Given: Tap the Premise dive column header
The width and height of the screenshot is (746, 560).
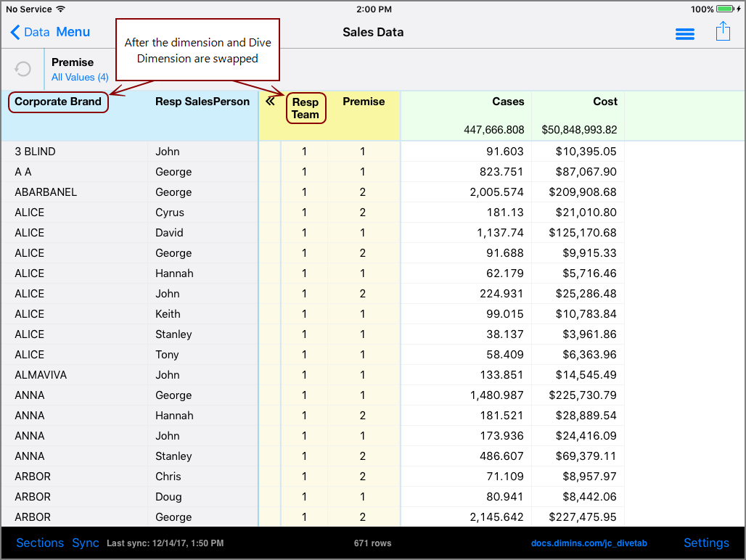Looking at the screenshot, I should 364,102.
